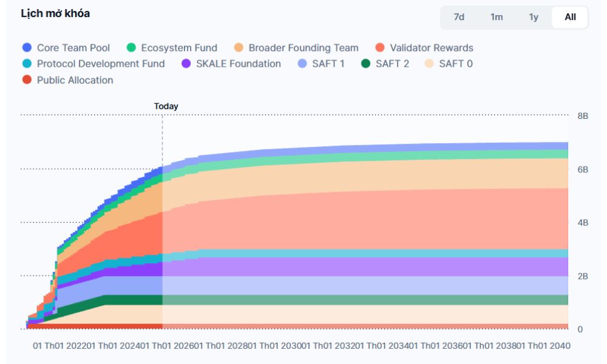Click the Core Team Pool legend text
The height and width of the screenshot is (364, 607).
[73, 48]
